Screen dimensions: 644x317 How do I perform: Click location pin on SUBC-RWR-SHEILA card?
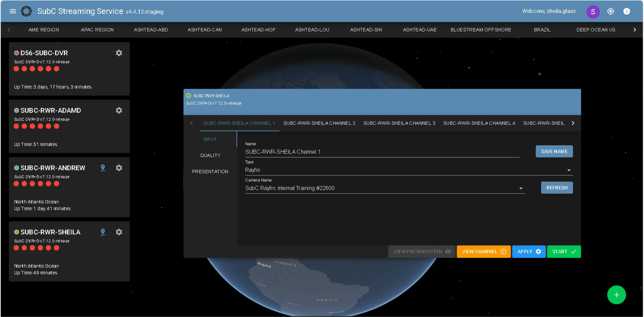click(103, 232)
